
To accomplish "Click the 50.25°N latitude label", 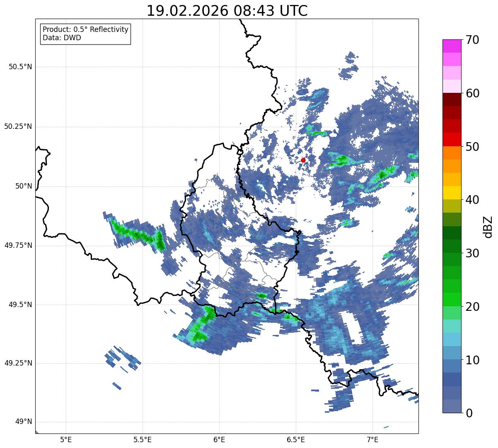I will click(x=18, y=126).
